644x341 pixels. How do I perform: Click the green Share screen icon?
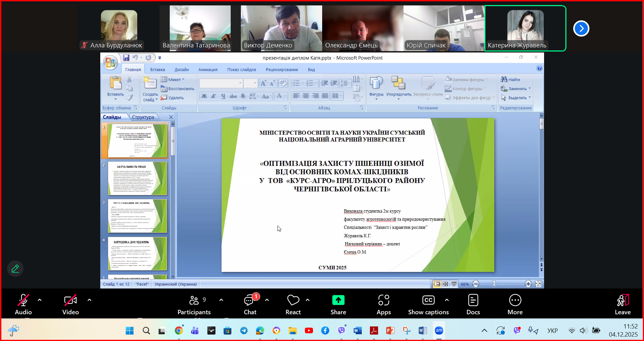click(338, 300)
